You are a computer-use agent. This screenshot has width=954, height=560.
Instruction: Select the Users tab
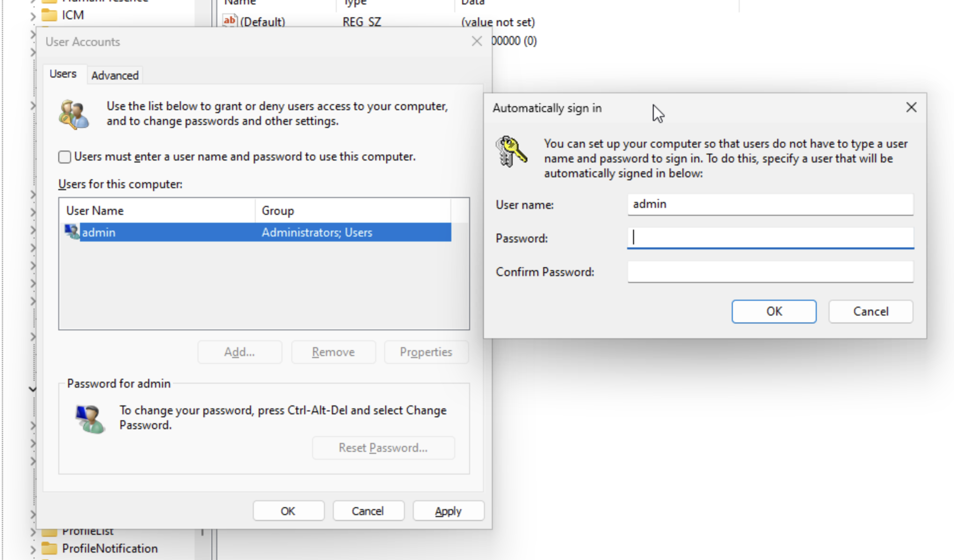pyautogui.click(x=63, y=73)
